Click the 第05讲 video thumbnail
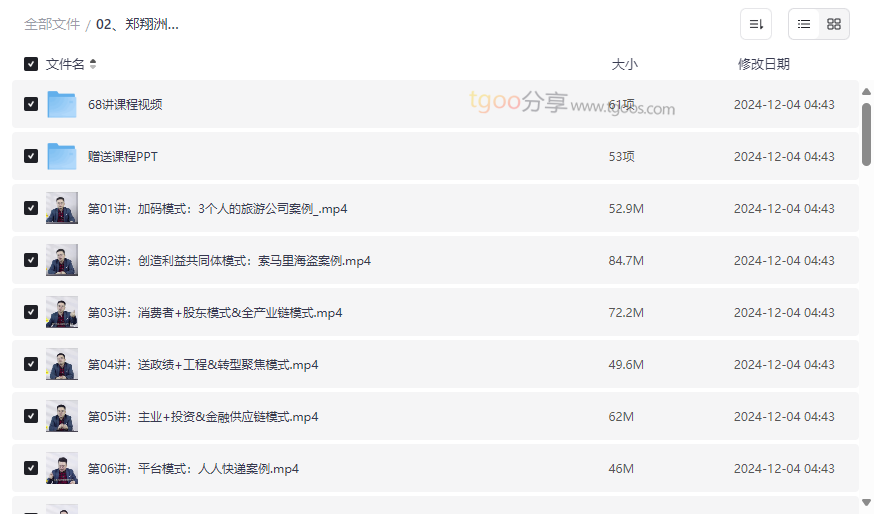This screenshot has height=514, width=874. pyautogui.click(x=61, y=416)
